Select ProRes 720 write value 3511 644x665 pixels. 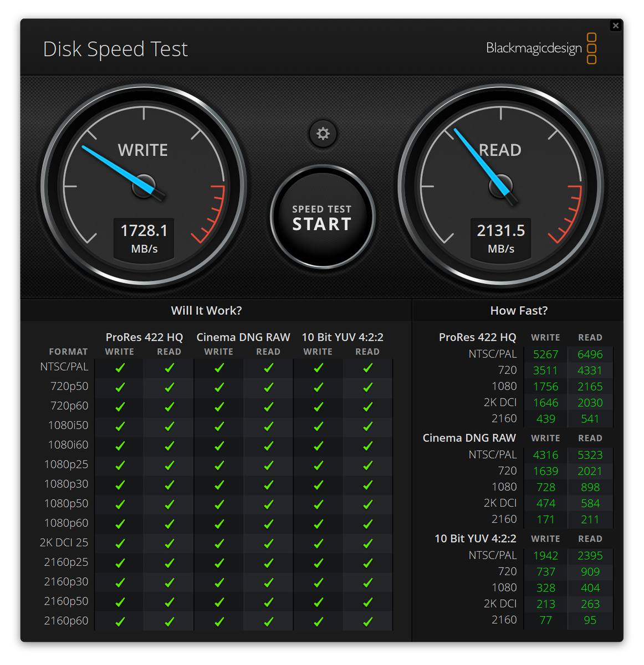click(545, 370)
